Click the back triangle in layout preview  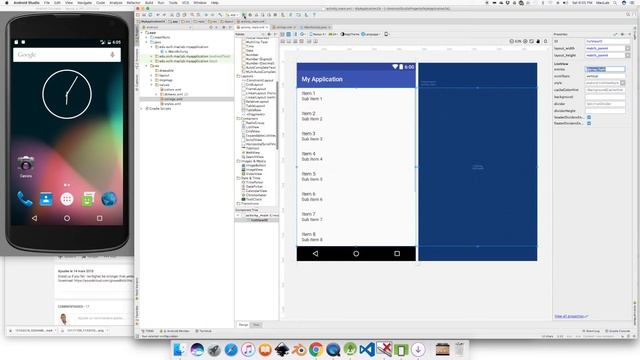click(315, 253)
